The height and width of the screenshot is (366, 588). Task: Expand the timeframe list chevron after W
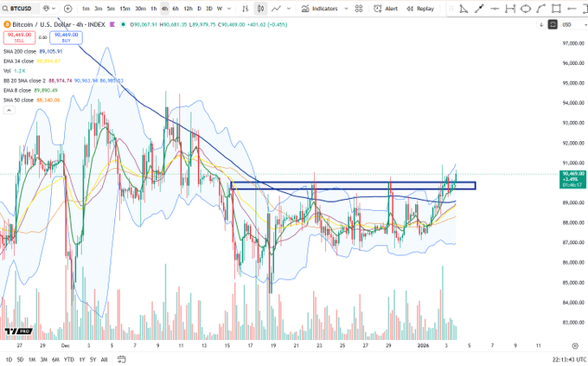click(229, 9)
